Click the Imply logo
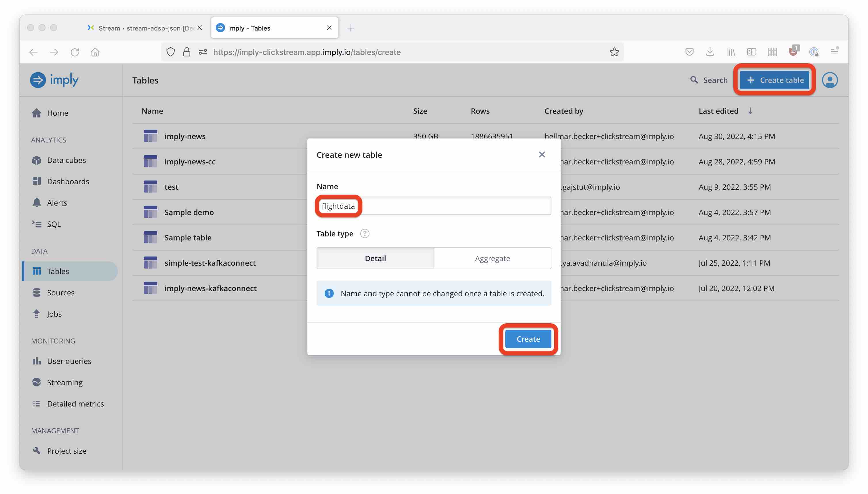The height and width of the screenshot is (494, 868). (54, 80)
